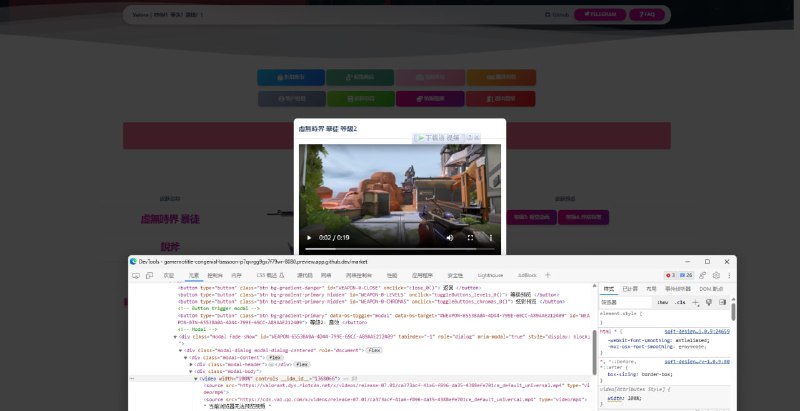Image resolution: width=800 pixels, height=411 pixels.
Task: Open the 应用程序 tab
Action: 422,275
